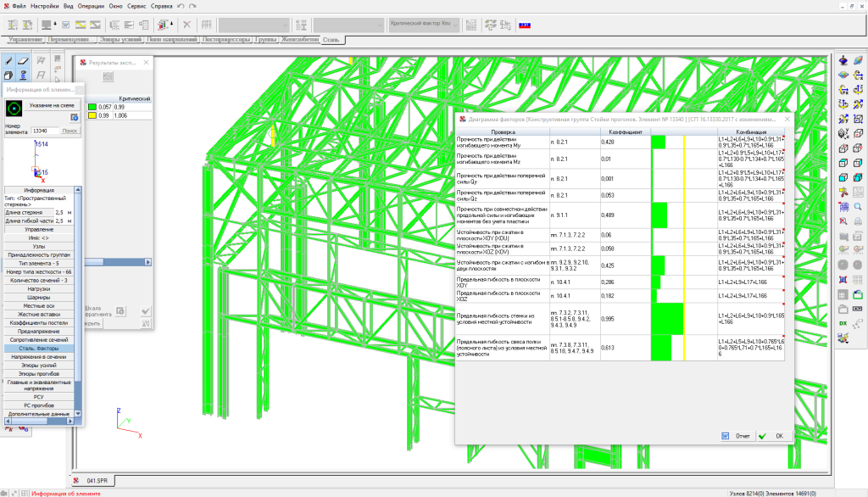Expand the 'Нагрузки' section in info panel
868x497 pixels.
coord(37,289)
